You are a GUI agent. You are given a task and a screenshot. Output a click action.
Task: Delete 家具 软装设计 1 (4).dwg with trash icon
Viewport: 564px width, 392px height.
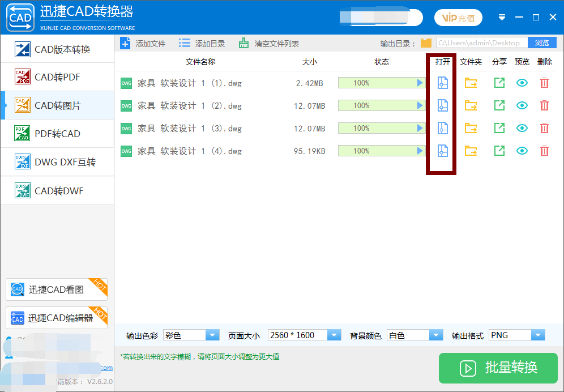coord(544,151)
